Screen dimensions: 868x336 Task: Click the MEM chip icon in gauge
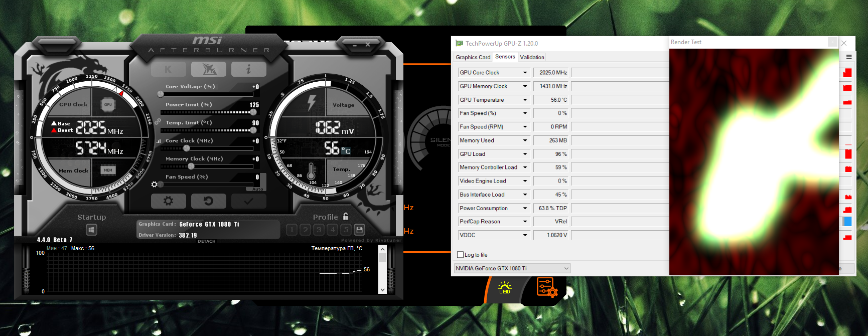108,170
